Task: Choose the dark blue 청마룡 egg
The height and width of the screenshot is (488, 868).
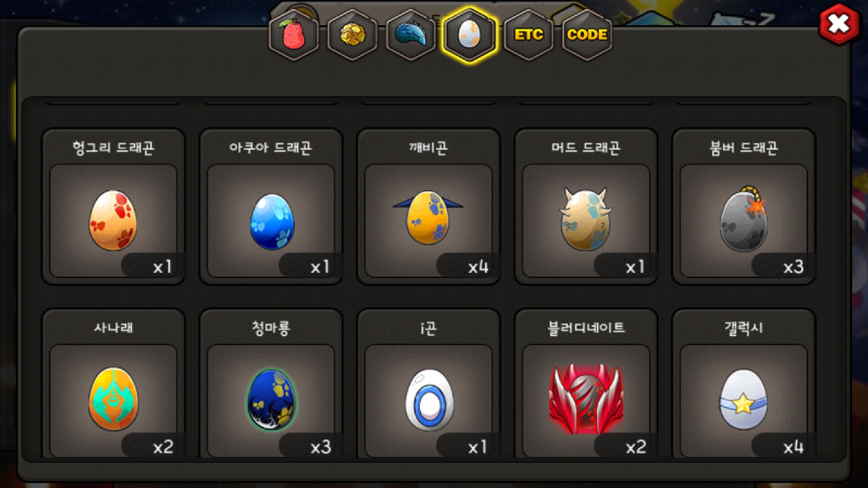Action: (x=271, y=399)
